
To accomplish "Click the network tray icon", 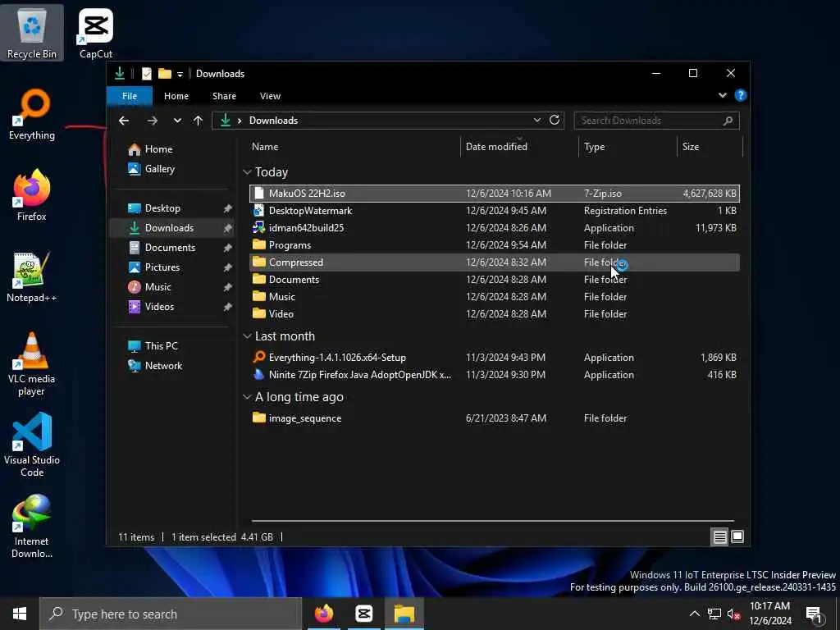I will pos(714,614).
